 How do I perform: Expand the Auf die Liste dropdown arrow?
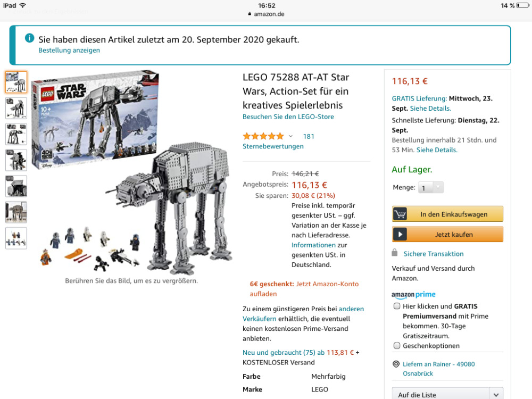(x=496, y=395)
